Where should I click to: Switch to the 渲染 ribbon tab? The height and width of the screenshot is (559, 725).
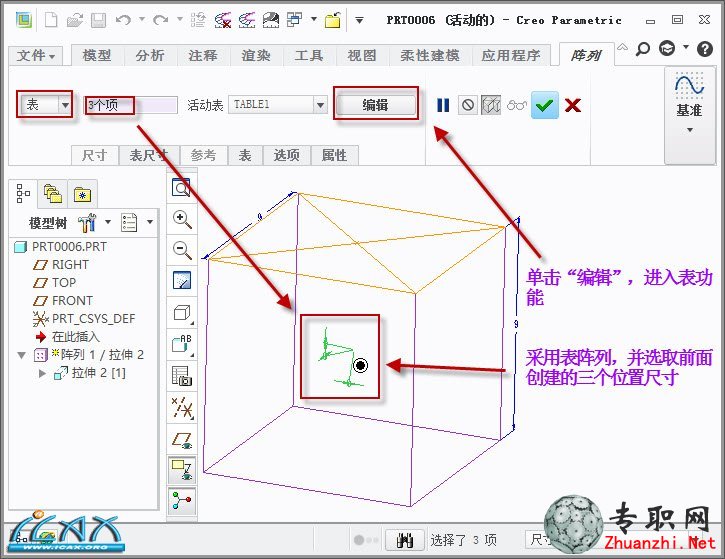(256, 56)
